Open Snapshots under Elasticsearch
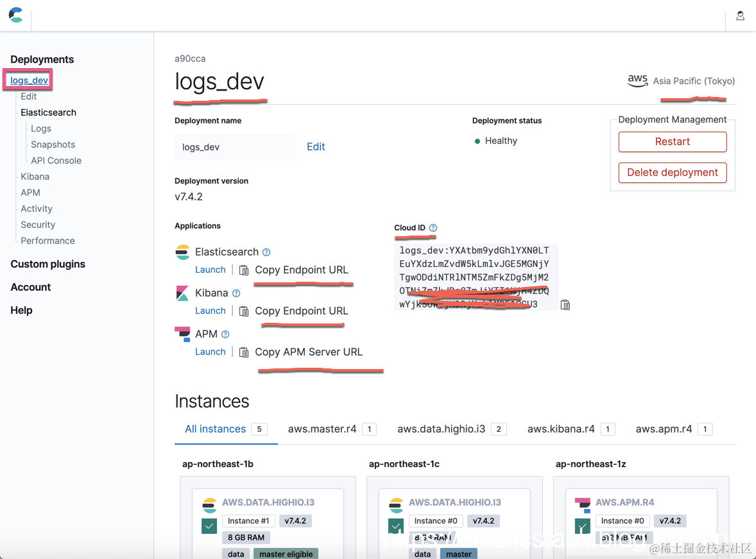The image size is (756, 559). tap(53, 144)
